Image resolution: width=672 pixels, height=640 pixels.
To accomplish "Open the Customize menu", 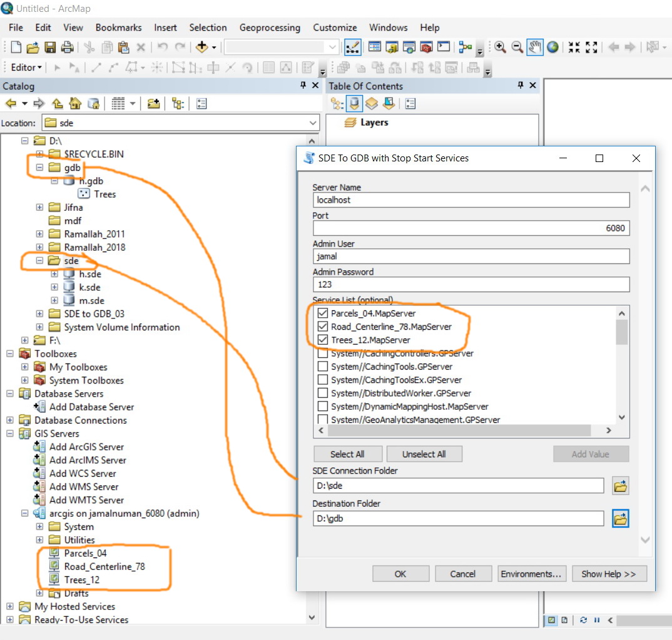I will pyautogui.click(x=335, y=28).
